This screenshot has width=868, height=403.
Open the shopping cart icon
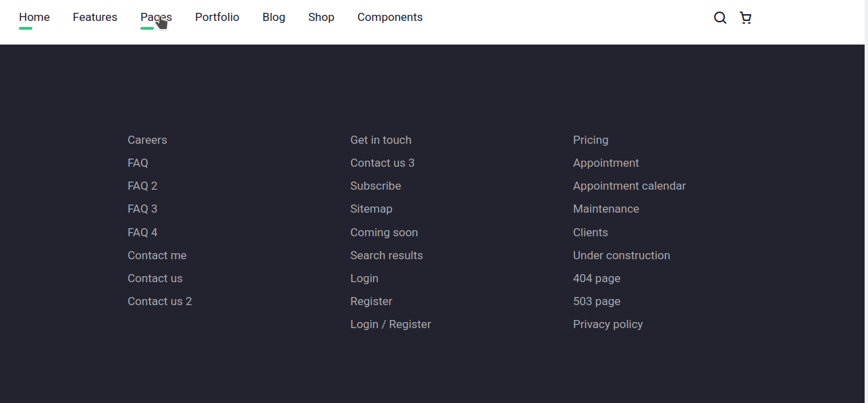(x=745, y=18)
